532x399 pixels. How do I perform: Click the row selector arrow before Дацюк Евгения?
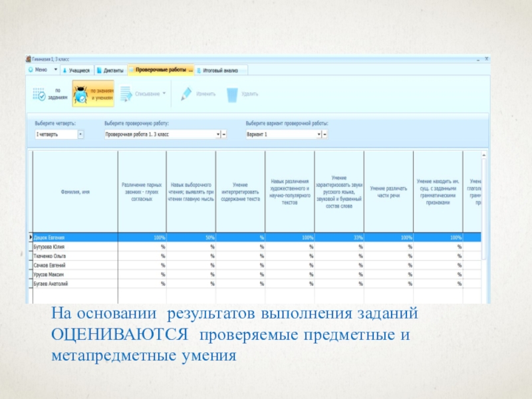[x=31, y=237]
